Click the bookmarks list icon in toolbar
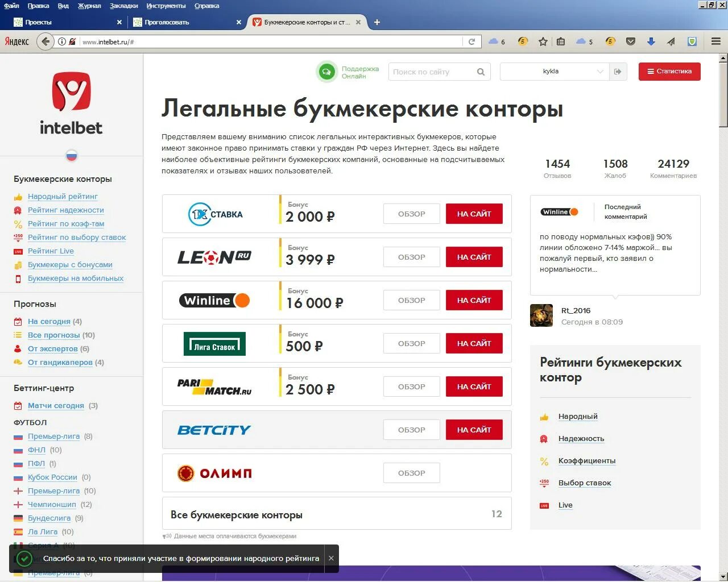 tap(561, 41)
